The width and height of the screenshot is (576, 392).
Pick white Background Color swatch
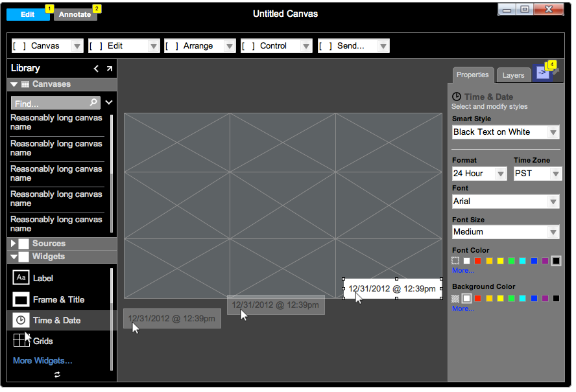466,299
